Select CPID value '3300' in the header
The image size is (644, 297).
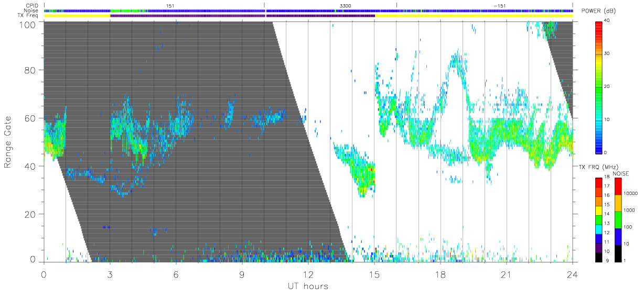[x=346, y=5]
